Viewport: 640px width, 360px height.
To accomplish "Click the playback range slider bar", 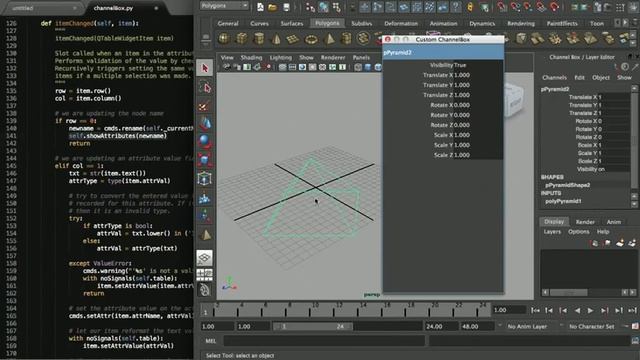I will (313, 327).
